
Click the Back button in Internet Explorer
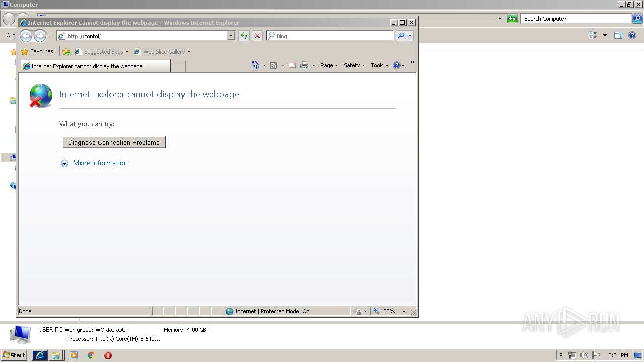click(26, 36)
